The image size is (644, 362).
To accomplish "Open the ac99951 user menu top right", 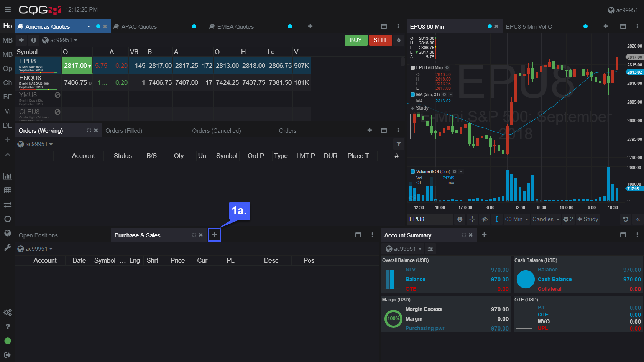I will tap(623, 10).
